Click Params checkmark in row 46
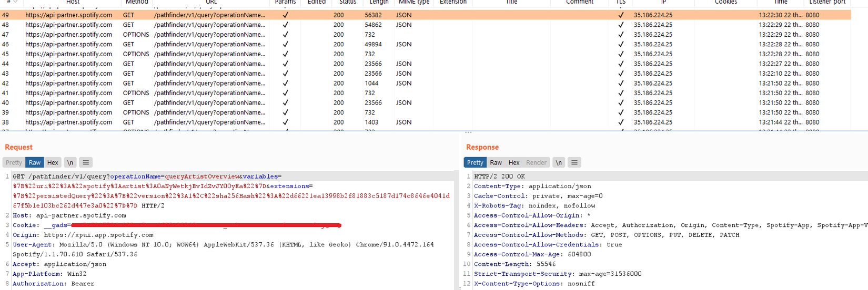This screenshot has width=868, height=290. coord(285,44)
